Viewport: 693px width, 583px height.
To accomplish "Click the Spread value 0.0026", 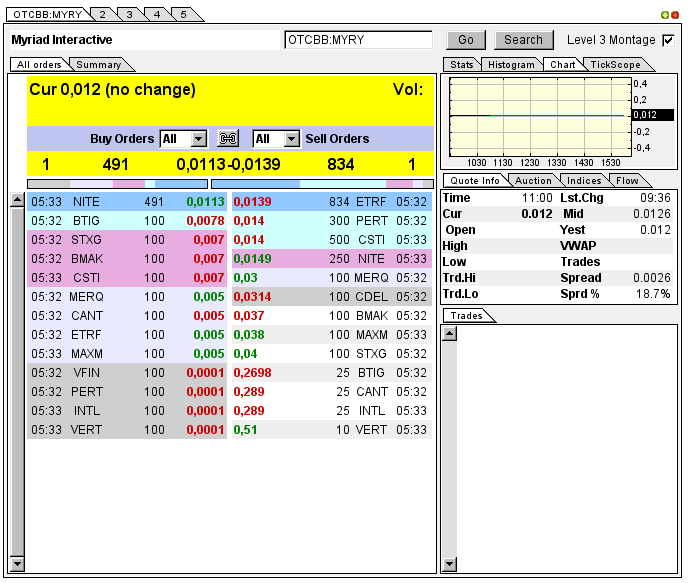I will [651, 278].
